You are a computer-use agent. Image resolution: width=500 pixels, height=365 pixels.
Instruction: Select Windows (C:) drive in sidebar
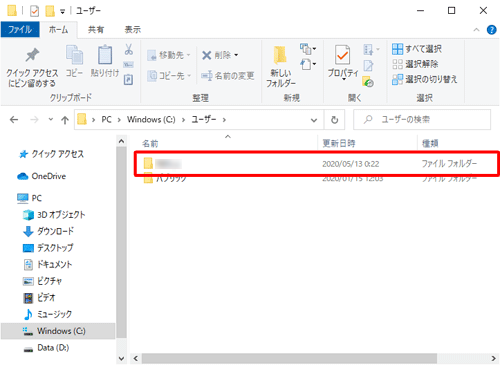pyautogui.click(x=58, y=331)
